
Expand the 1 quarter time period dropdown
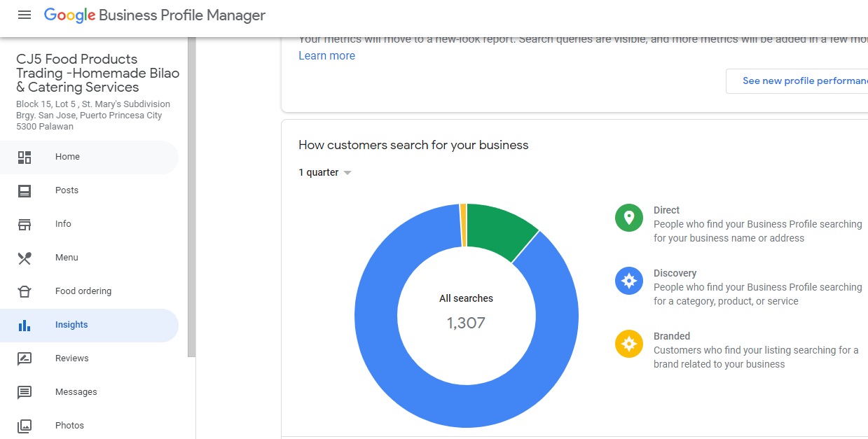pyautogui.click(x=325, y=173)
